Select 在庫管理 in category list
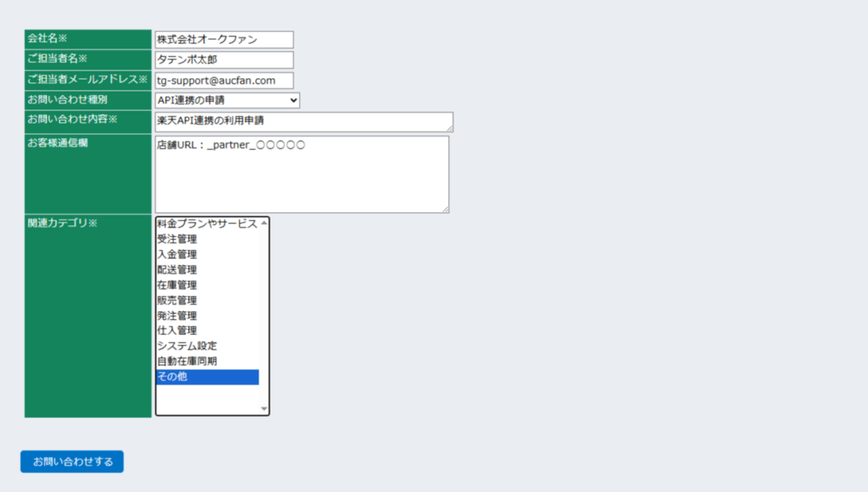868x492 pixels. (x=207, y=285)
